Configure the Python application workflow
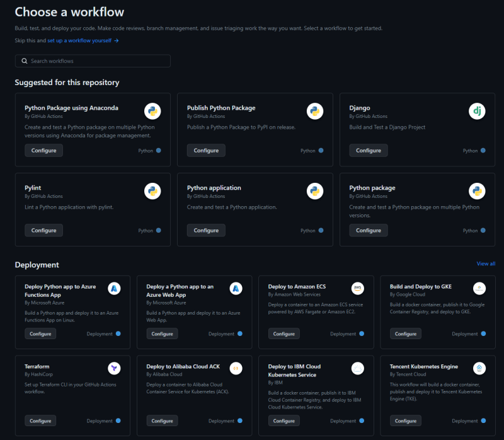This screenshot has height=440, width=504. tap(206, 230)
